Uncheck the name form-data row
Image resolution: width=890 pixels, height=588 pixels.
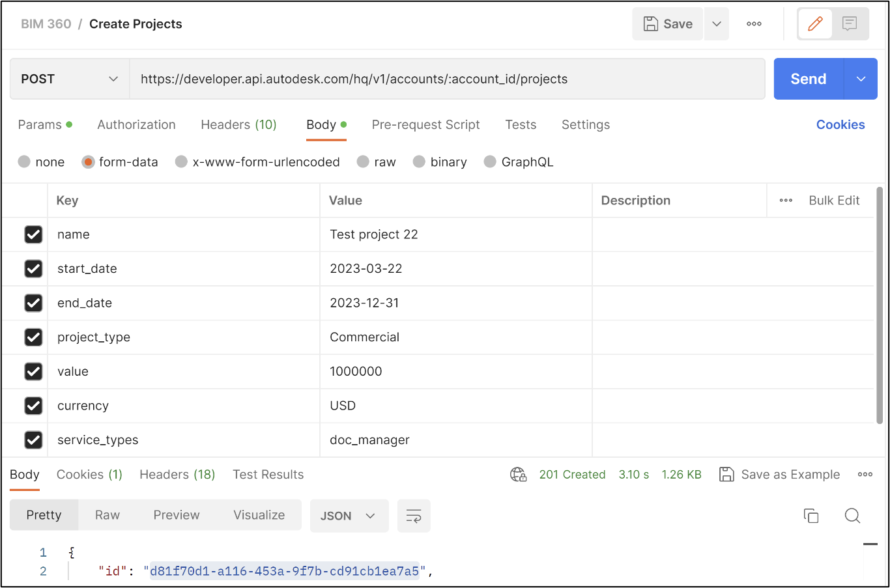pyautogui.click(x=33, y=234)
